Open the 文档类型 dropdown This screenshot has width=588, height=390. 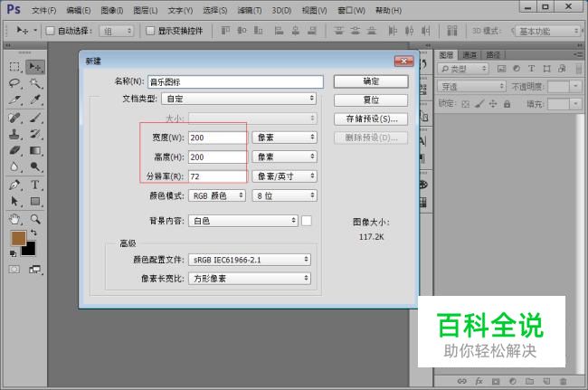pyautogui.click(x=239, y=99)
